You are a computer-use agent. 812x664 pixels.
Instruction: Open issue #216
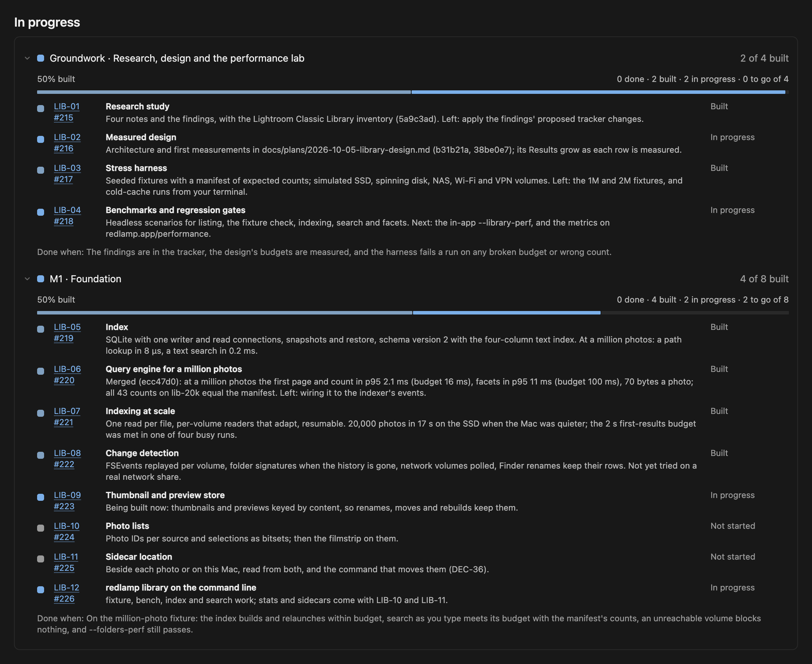[63, 148]
